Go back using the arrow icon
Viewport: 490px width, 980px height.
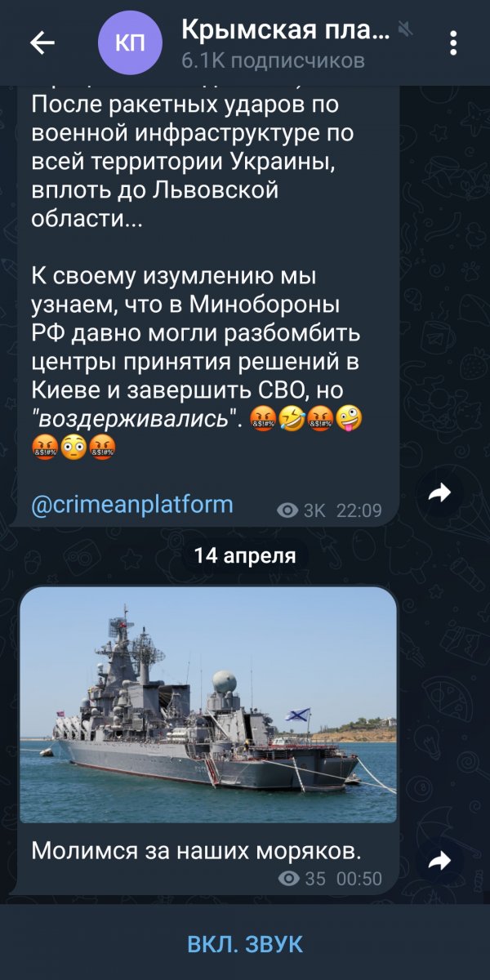pos(42,44)
